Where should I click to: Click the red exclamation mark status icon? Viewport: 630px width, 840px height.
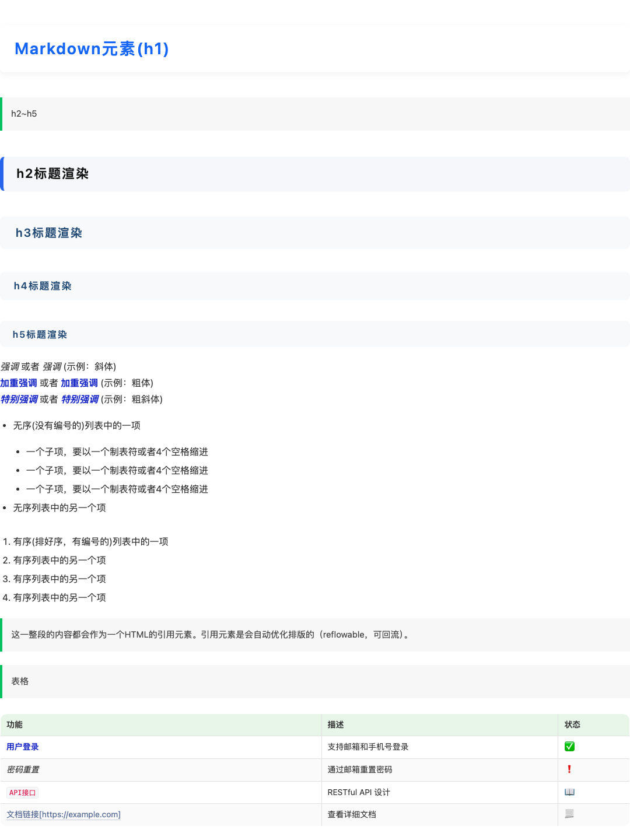click(x=569, y=769)
